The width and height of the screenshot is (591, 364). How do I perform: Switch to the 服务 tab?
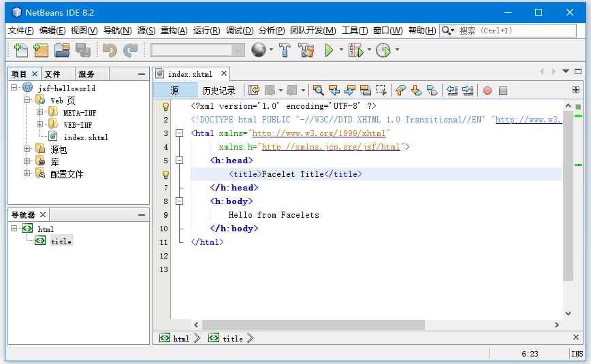tap(86, 74)
